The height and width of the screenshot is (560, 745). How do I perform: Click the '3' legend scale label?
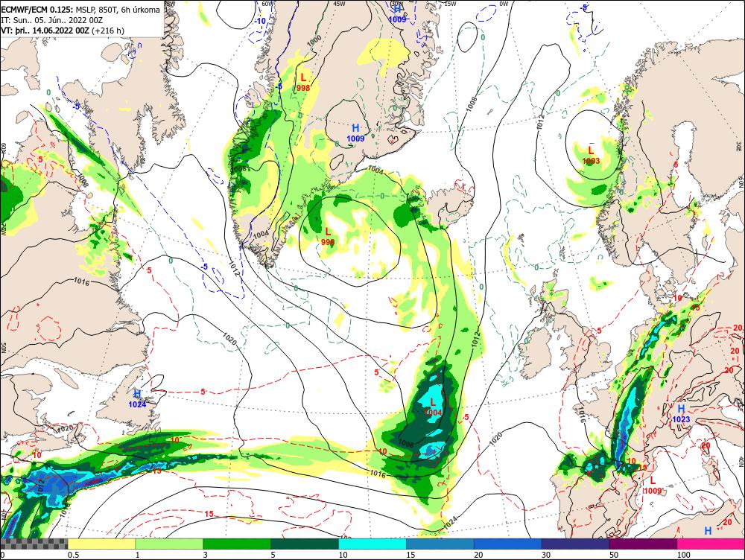(206, 555)
